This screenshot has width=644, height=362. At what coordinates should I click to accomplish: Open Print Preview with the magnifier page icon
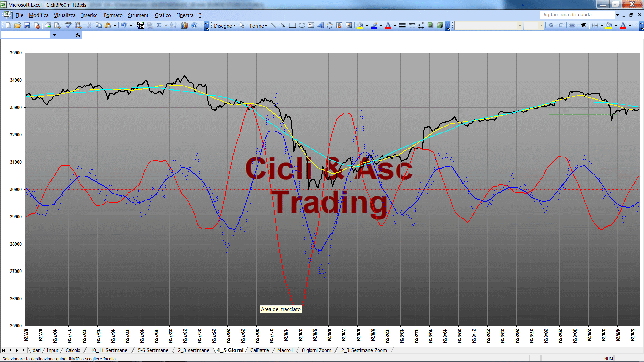coord(57,25)
